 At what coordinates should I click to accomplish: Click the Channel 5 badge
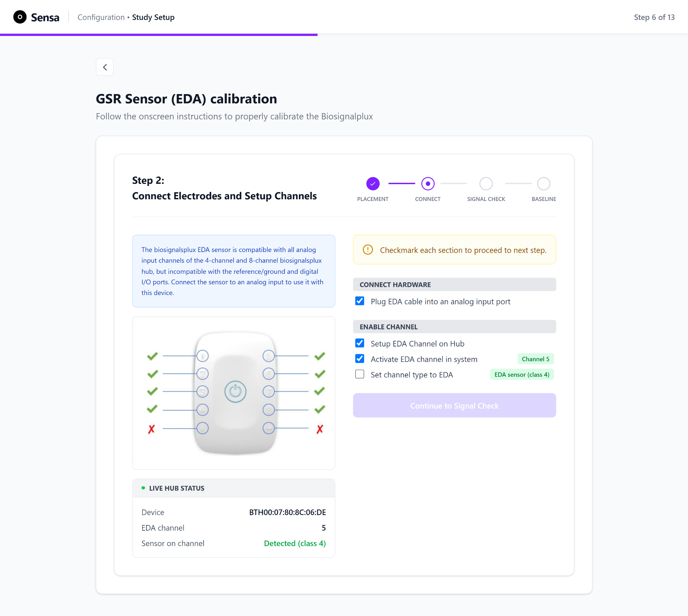click(x=535, y=359)
